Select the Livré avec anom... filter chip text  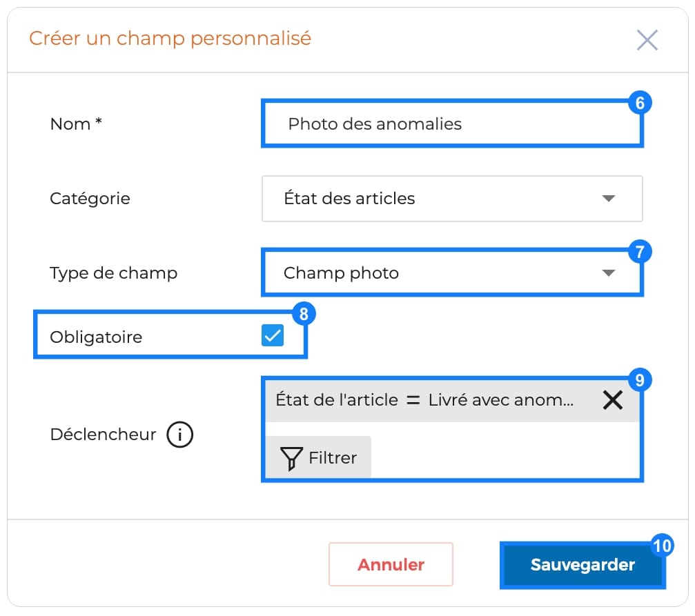coord(501,400)
